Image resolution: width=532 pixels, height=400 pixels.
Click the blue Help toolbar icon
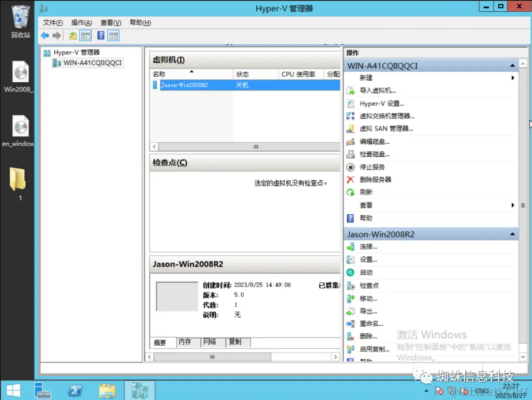pos(101,35)
